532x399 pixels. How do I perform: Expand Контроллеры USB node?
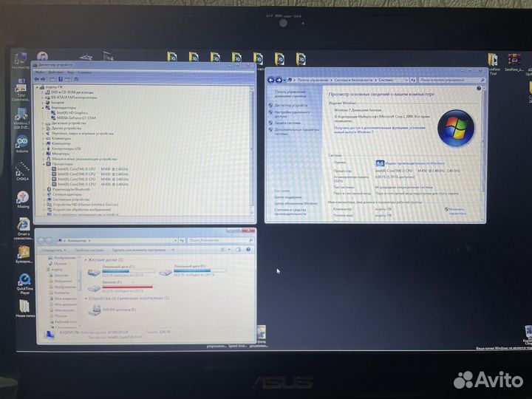point(44,149)
